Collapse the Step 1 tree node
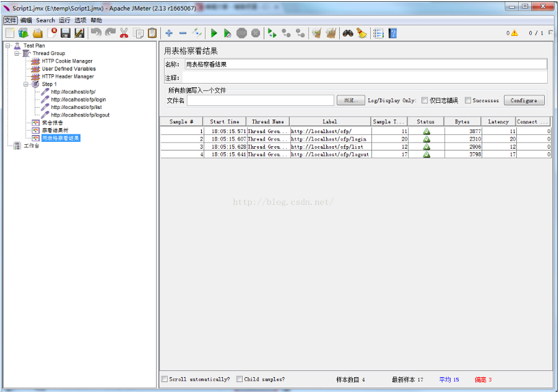Viewport: 559px width, 392px height. [x=26, y=84]
